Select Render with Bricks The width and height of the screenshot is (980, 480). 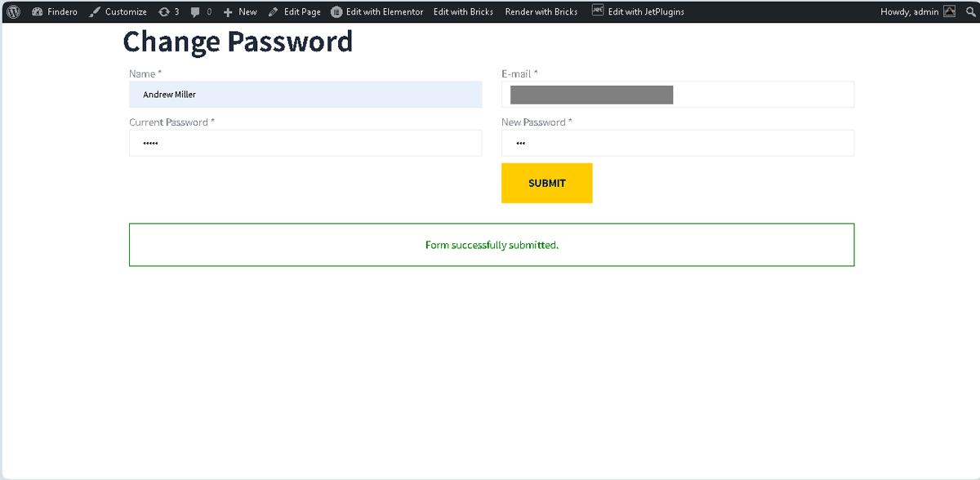[x=541, y=11]
